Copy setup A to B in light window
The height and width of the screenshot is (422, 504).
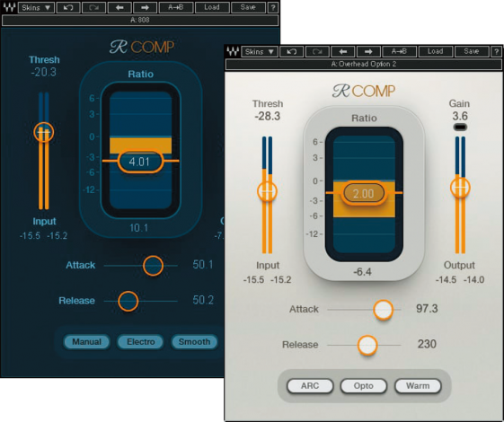coord(399,51)
